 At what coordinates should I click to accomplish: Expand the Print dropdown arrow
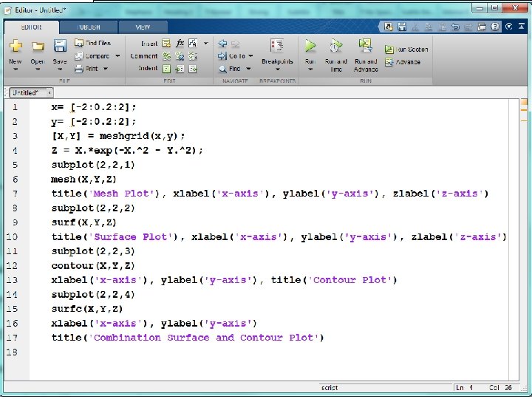[106, 69]
